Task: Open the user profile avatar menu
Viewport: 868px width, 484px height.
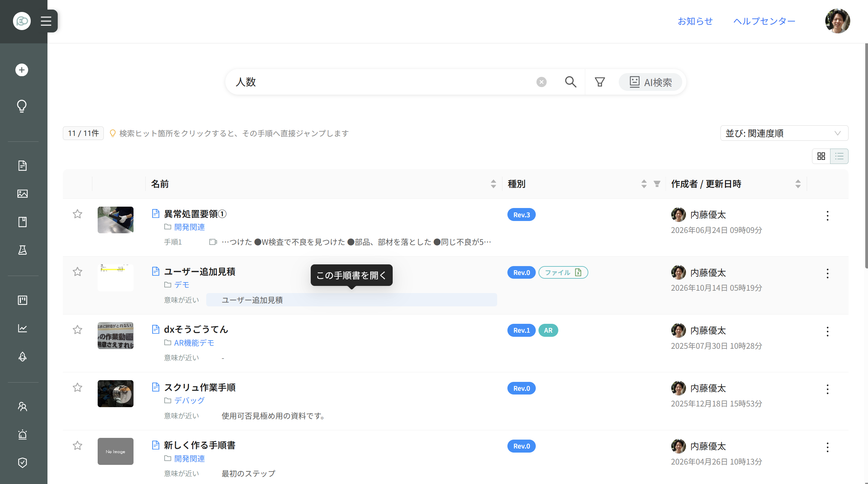Action: pos(838,21)
